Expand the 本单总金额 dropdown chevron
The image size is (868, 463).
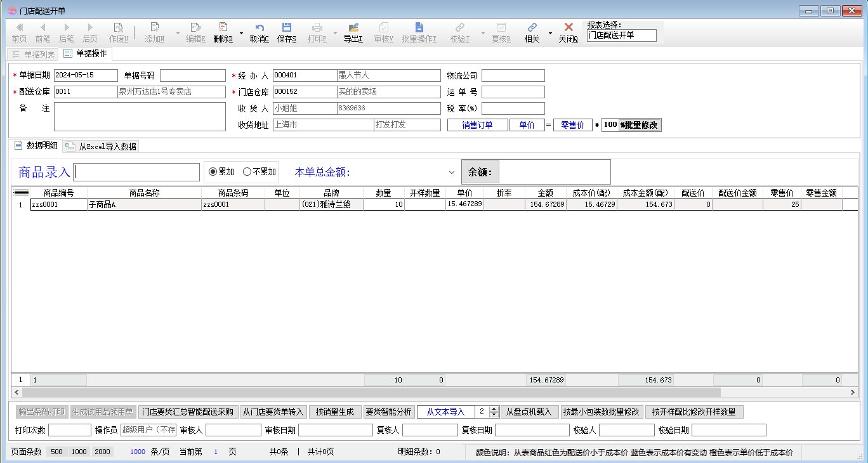[x=452, y=172]
